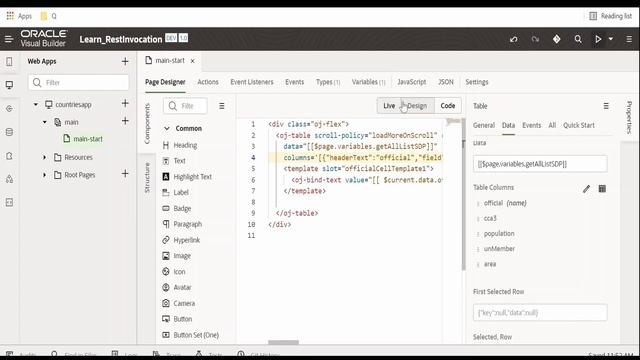The width and height of the screenshot is (640, 360).
Task: Switch to Design view
Action: point(417,106)
